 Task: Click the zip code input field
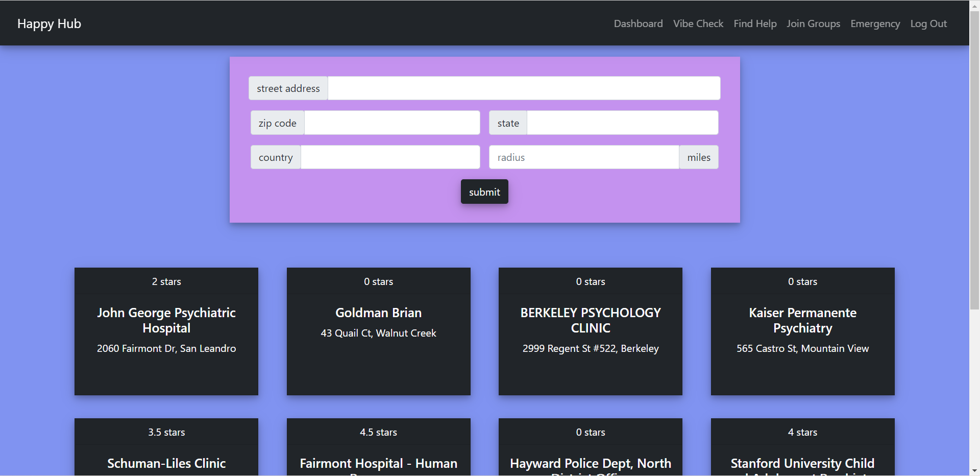point(391,123)
